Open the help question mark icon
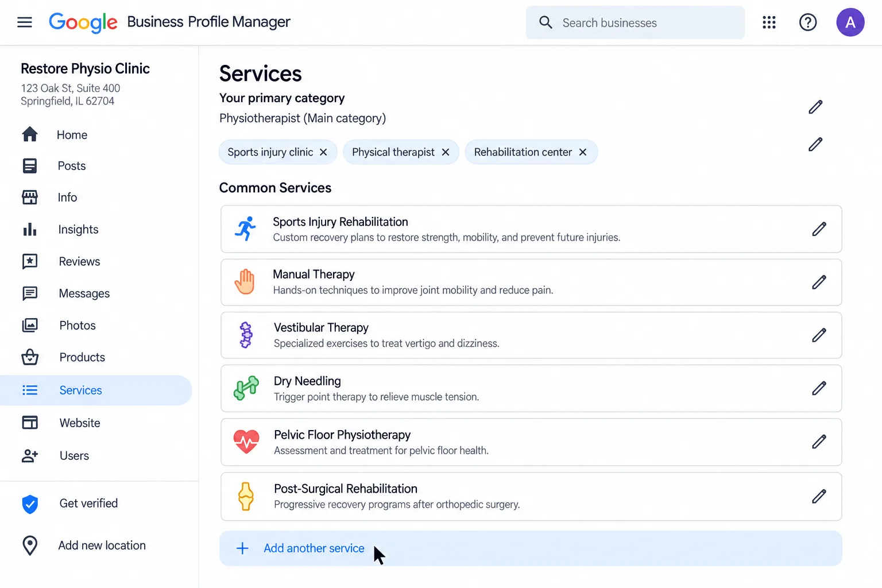The image size is (882, 588). (808, 22)
